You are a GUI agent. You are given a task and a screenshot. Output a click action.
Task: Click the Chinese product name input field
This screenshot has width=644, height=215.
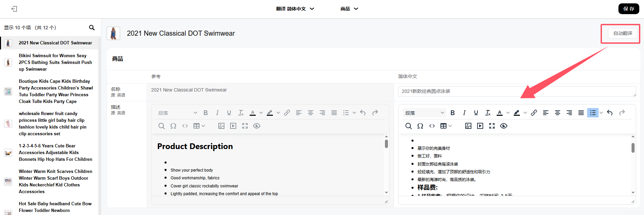point(516,91)
